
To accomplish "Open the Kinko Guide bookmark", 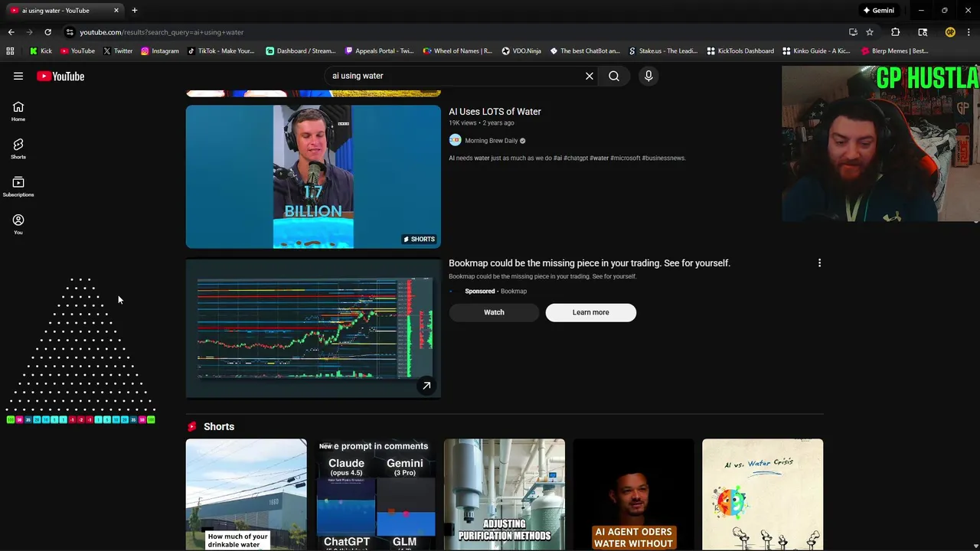I will pos(816,51).
